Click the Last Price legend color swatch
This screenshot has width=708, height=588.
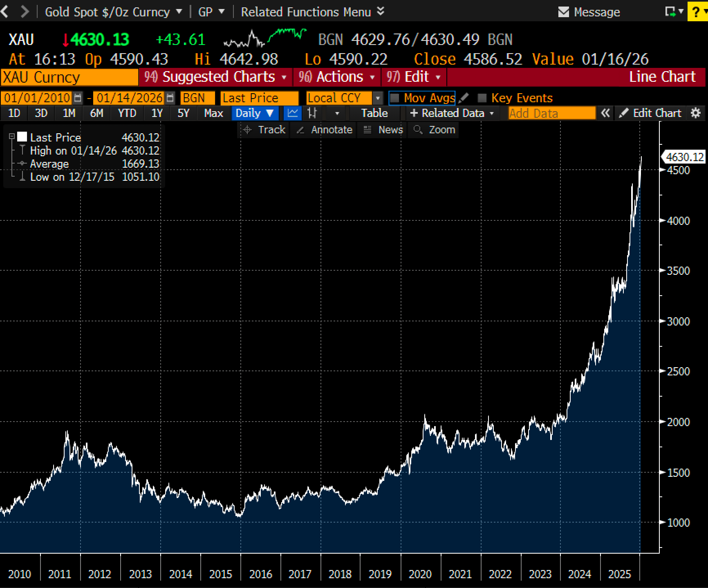[x=22, y=137]
